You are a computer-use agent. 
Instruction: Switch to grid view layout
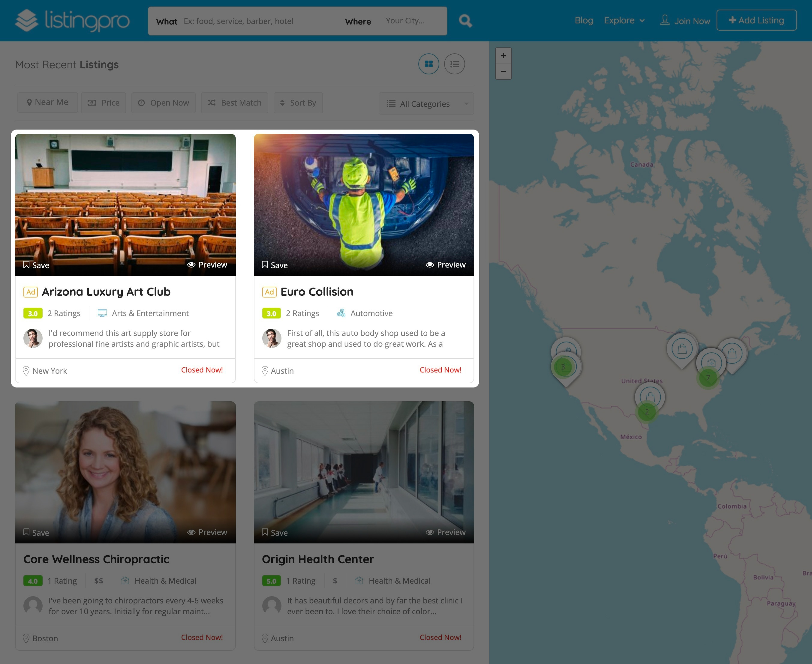[x=429, y=64]
